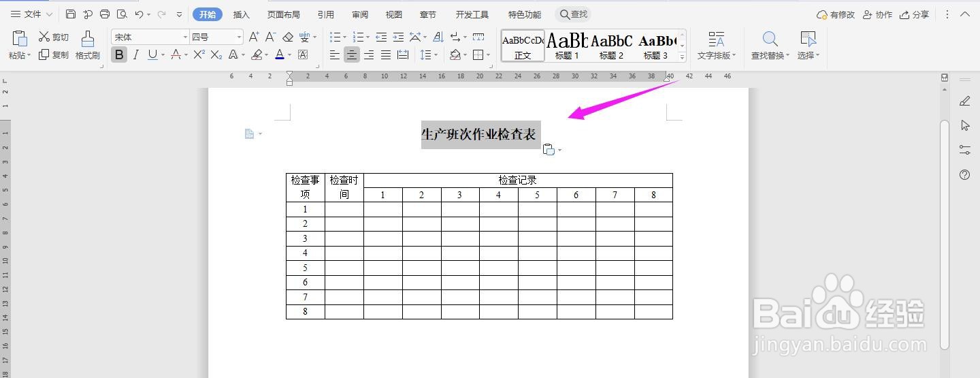Decrease font size with A- icon
Image resolution: width=980 pixels, height=378 pixels.
click(x=271, y=37)
